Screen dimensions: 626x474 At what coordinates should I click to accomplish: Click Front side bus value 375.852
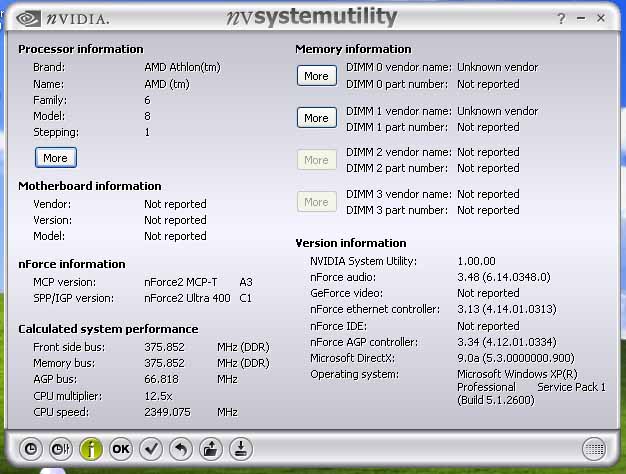click(x=164, y=347)
